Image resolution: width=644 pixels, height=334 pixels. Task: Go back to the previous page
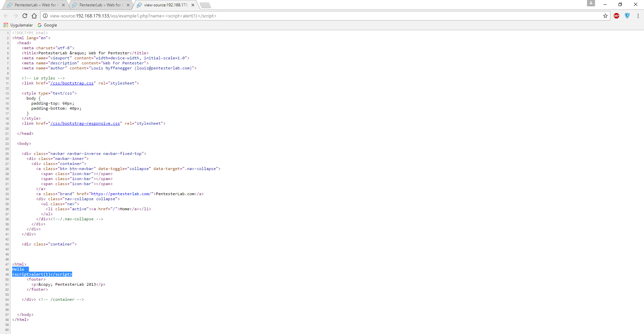pyautogui.click(x=6, y=16)
